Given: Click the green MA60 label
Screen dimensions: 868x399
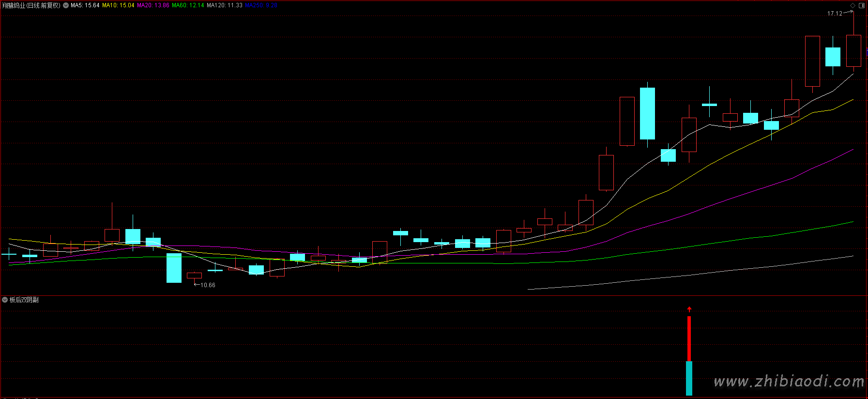Looking at the screenshot, I should (x=188, y=5).
